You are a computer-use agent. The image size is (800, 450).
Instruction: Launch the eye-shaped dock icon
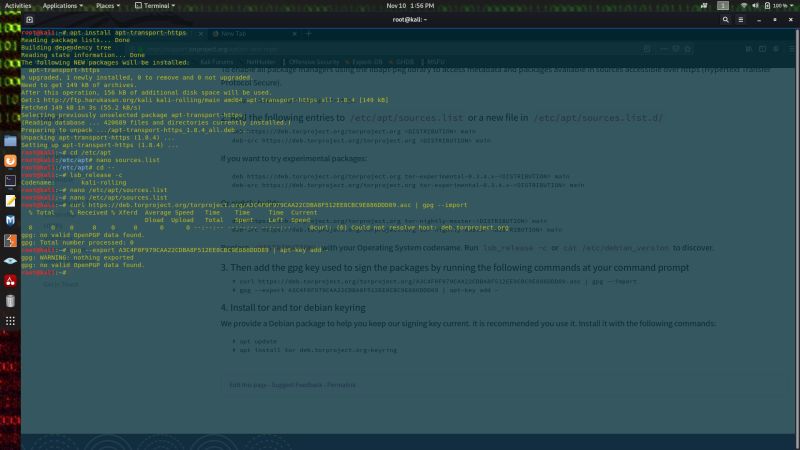click(10, 261)
